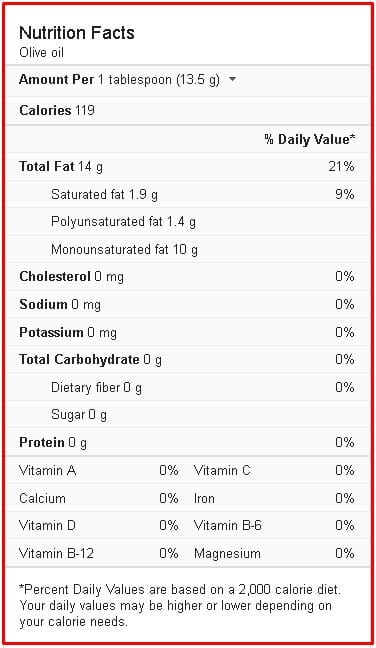This screenshot has height=648, width=376.
Task: Click the Monounsaturated fat 10 g entry
Action: [124, 250]
